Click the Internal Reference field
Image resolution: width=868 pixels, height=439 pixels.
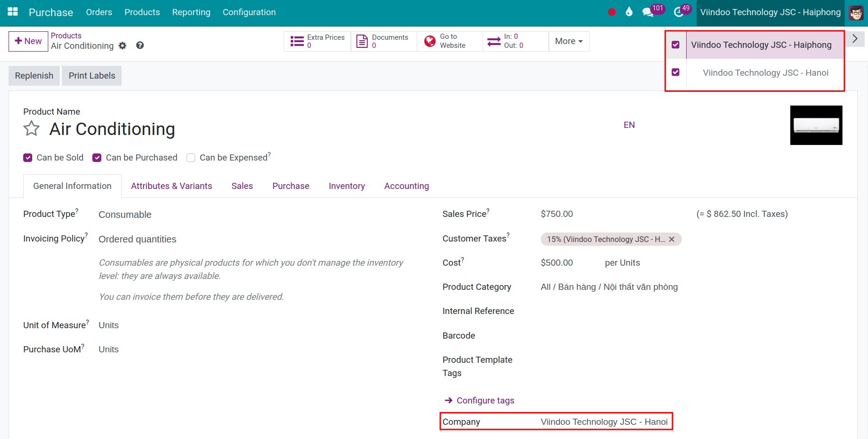coord(691,311)
